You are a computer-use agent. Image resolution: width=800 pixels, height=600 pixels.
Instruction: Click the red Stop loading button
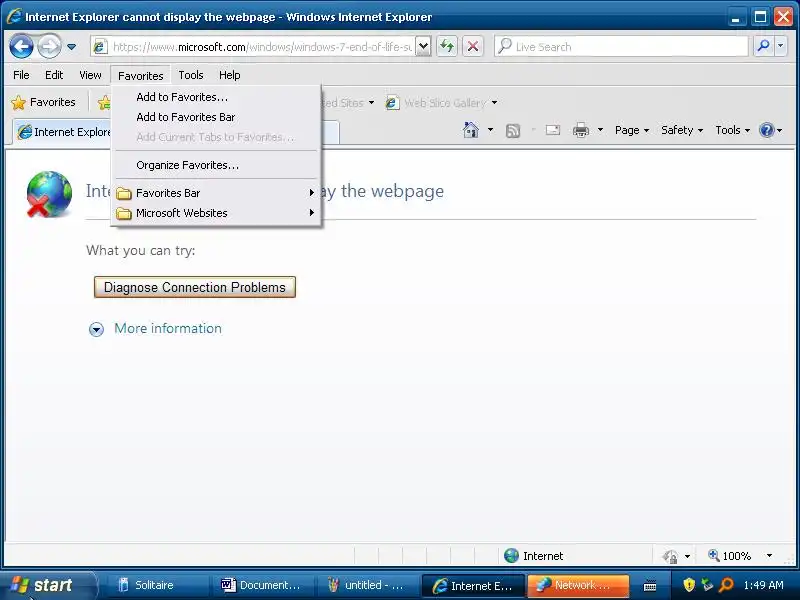(473, 47)
